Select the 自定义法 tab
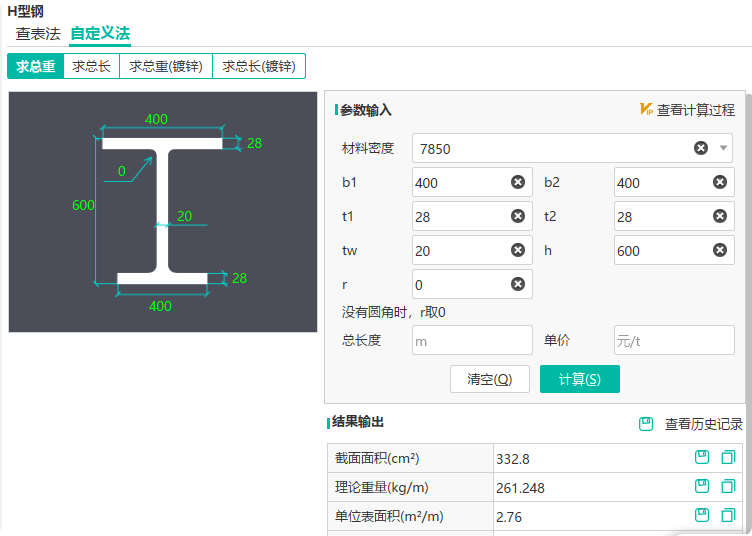752x536 pixels. pos(100,34)
